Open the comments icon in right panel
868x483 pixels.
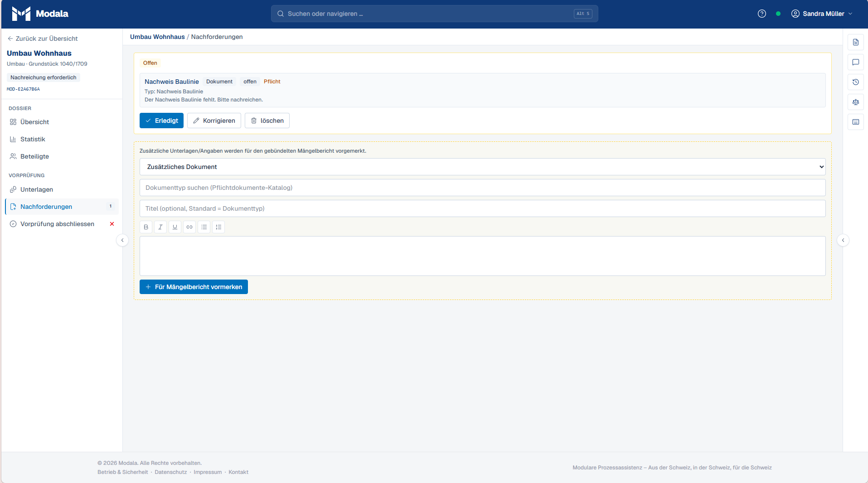(x=855, y=62)
